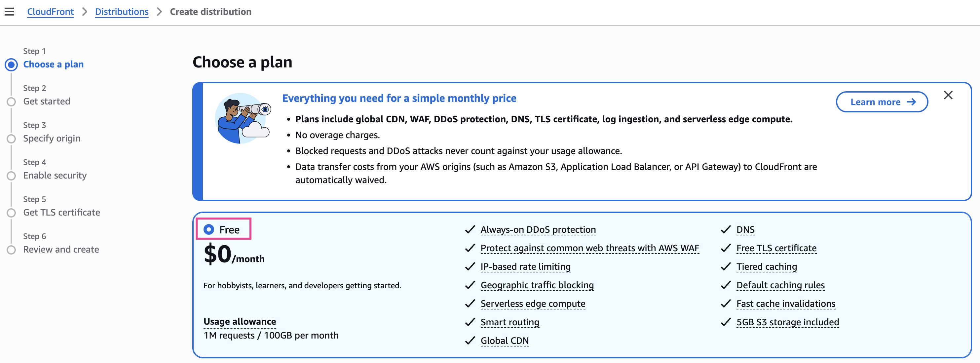Viewport: 980px width, 363px height.
Task: Jump to Get TLS certificate step
Action: (61, 212)
